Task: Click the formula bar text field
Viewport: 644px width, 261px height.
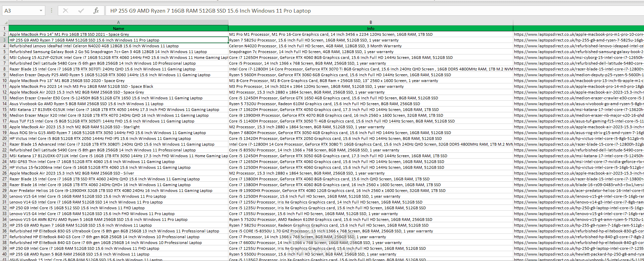Action: click(374, 11)
